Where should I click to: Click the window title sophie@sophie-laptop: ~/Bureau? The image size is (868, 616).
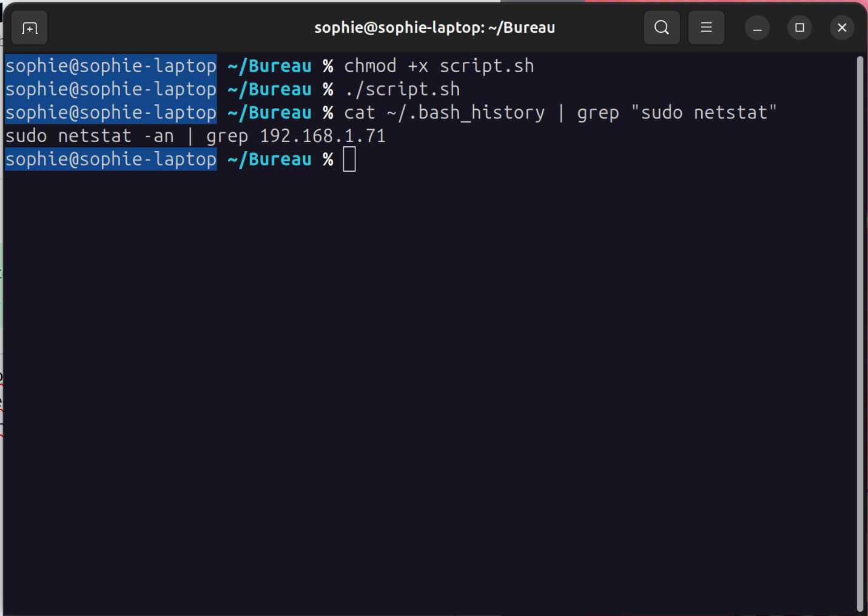coord(435,27)
